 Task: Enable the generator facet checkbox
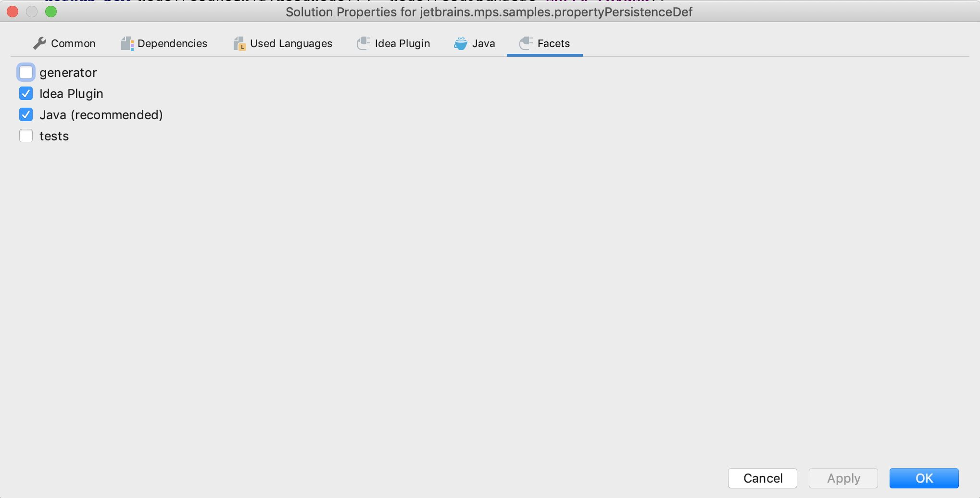26,73
